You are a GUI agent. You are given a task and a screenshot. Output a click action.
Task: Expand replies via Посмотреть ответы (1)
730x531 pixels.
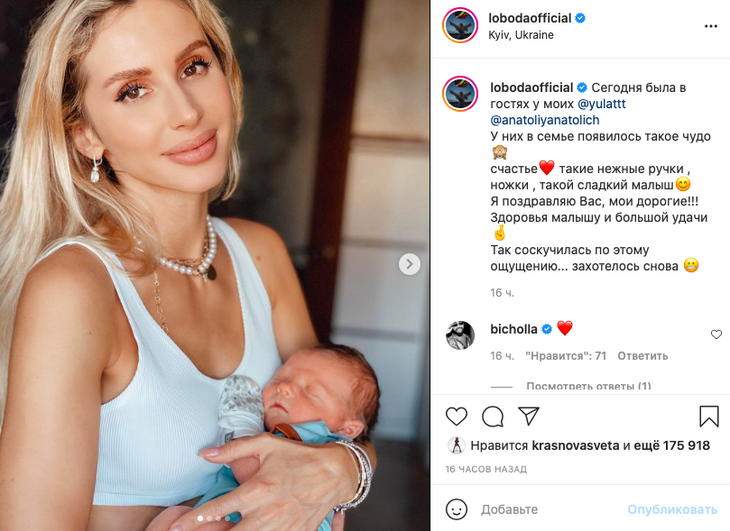[x=588, y=386]
